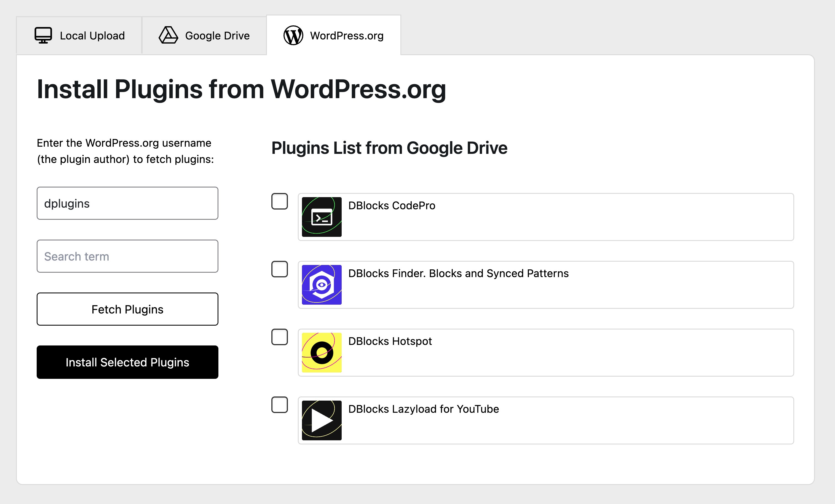The image size is (835, 504).
Task: Click the DBlocks CodePro terminal icon
Action: 322,217
